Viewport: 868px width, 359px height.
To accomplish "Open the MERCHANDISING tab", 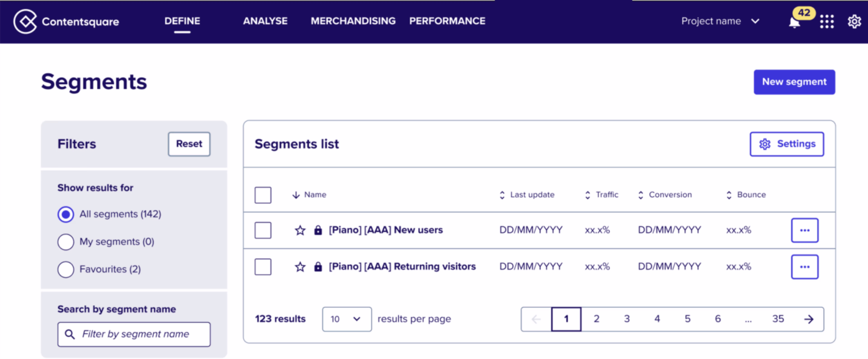I will click(x=353, y=21).
